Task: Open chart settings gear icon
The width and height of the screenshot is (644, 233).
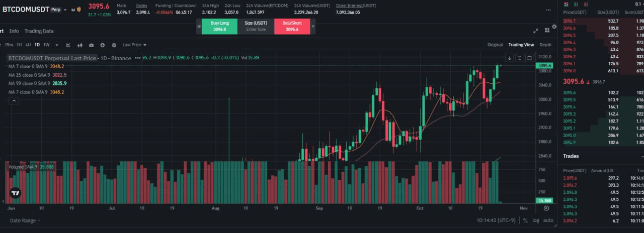Action: (x=114, y=45)
